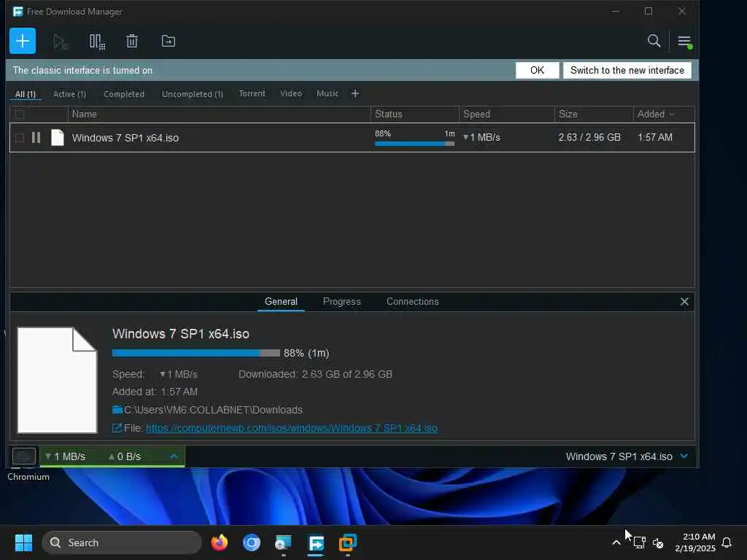The height and width of the screenshot is (560, 747).
Task: Click the 1:57 AM added time cell
Action: (655, 138)
